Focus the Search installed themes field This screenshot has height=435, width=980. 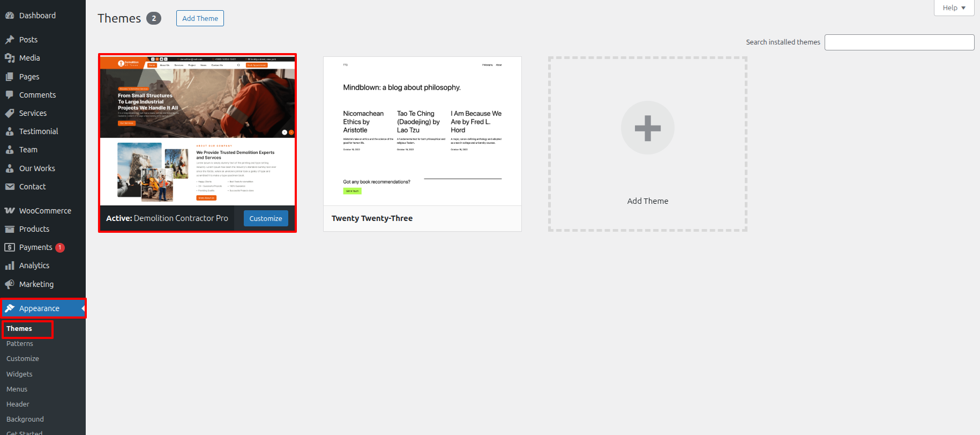[x=899, y=42]
